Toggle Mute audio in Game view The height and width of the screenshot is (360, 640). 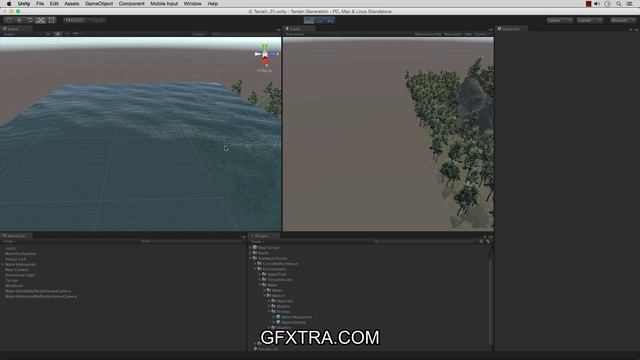point(453,34)
